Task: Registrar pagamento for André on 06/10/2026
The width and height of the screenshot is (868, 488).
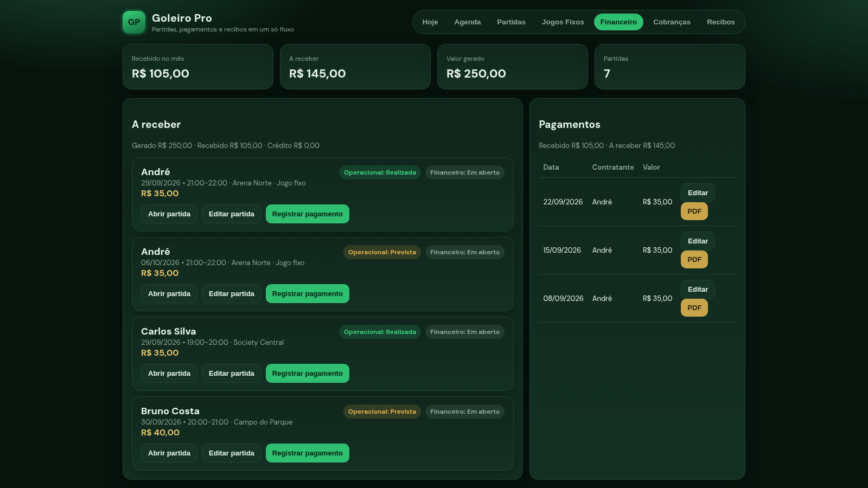Action: pyautogui.click(x=308, y=294)
